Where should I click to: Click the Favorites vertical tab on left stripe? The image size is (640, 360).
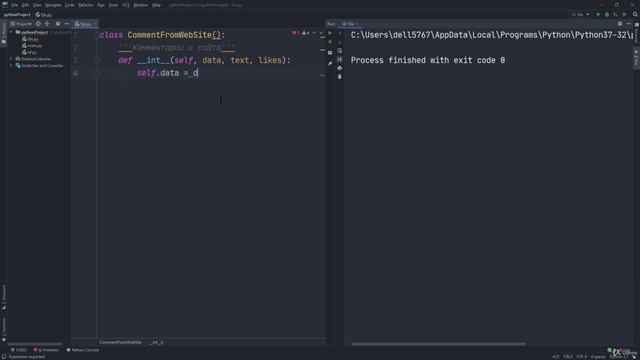tap(4, 329)
